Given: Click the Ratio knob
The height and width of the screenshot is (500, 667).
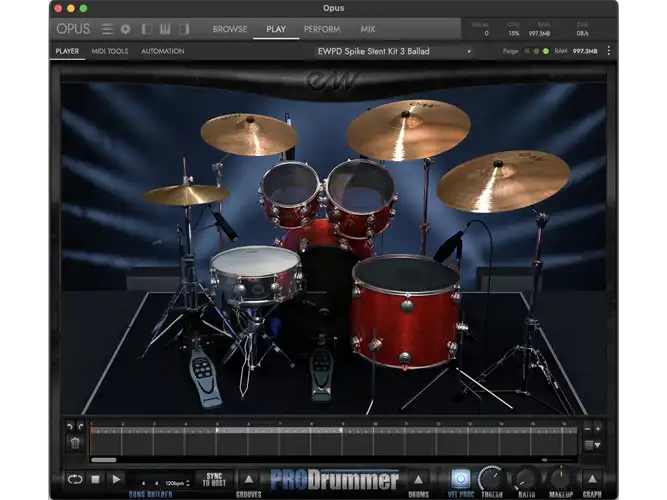Looking at the screenshot, I should 526,479.
